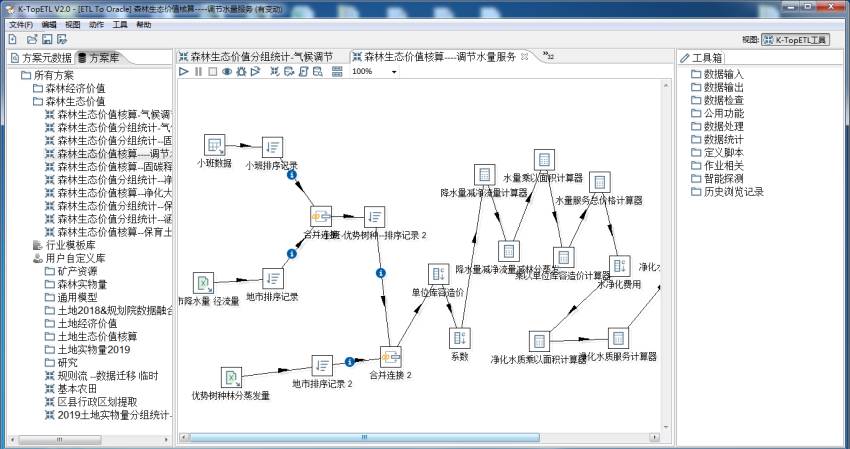The height and width of the screenshot is (449, 850).
Task: Click the Preview (eye) toolbar icon
Action: click(x=227, y=72)
